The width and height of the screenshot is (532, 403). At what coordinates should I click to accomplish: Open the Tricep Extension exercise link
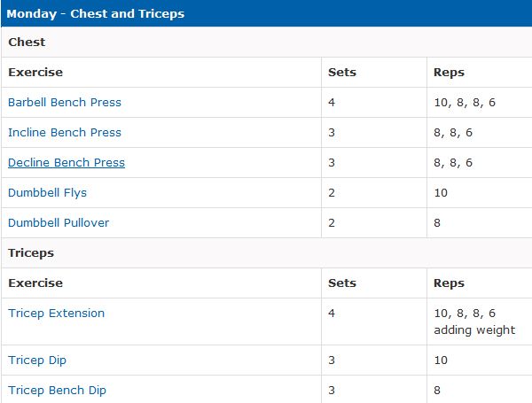56,313
